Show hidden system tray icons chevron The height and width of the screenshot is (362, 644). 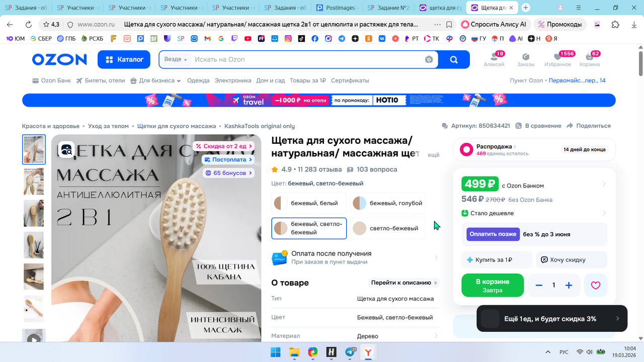pyautogui.click(x=548, y=352)
